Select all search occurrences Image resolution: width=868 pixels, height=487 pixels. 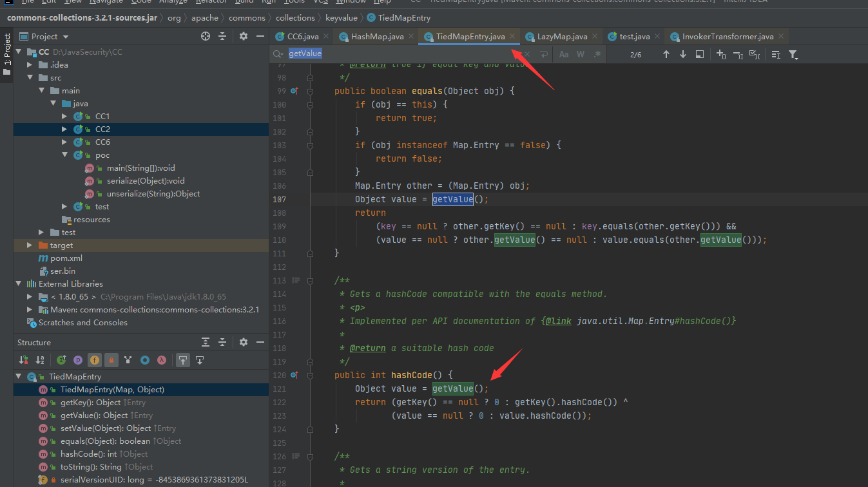pos(755,54)
